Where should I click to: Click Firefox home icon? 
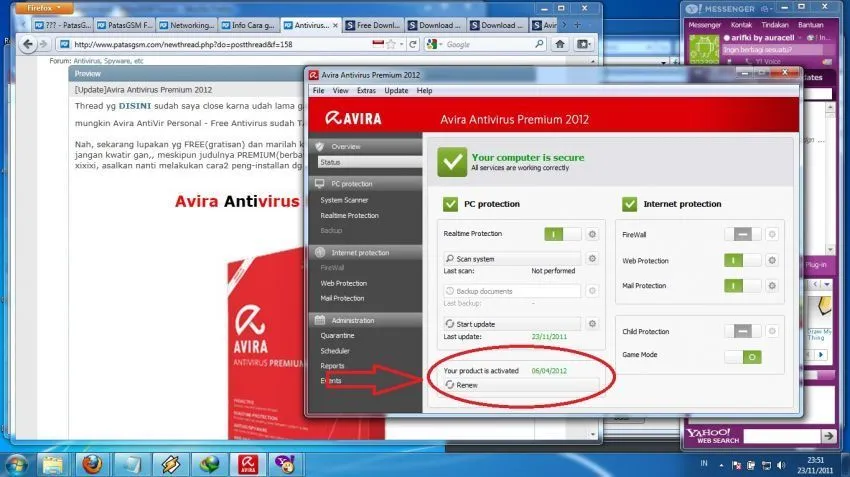(559, 44)
